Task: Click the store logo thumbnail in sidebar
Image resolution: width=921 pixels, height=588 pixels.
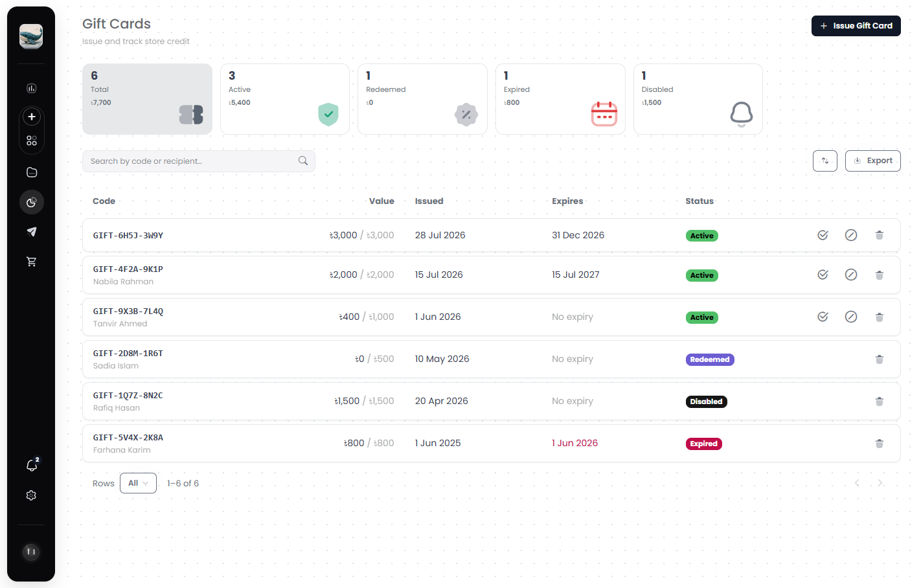Action: [31, 36]
